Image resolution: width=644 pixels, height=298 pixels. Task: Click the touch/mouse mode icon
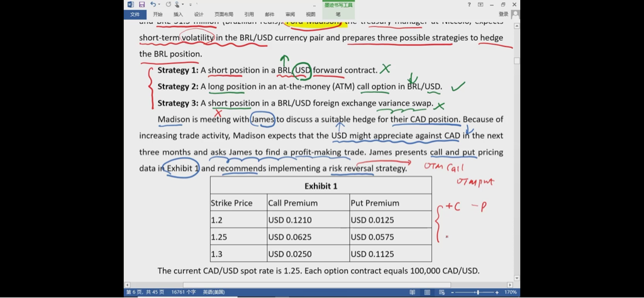click(178, 4)
